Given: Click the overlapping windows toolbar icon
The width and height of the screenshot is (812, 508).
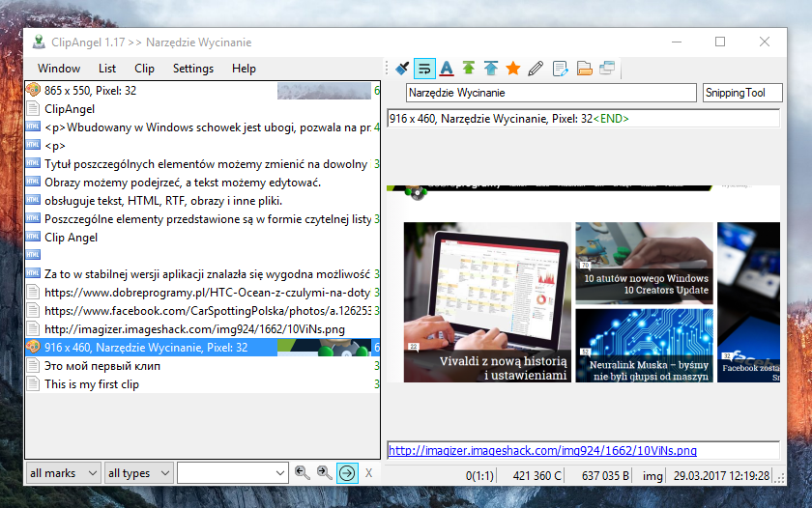Looking at the screenshot, I should 607,69.
